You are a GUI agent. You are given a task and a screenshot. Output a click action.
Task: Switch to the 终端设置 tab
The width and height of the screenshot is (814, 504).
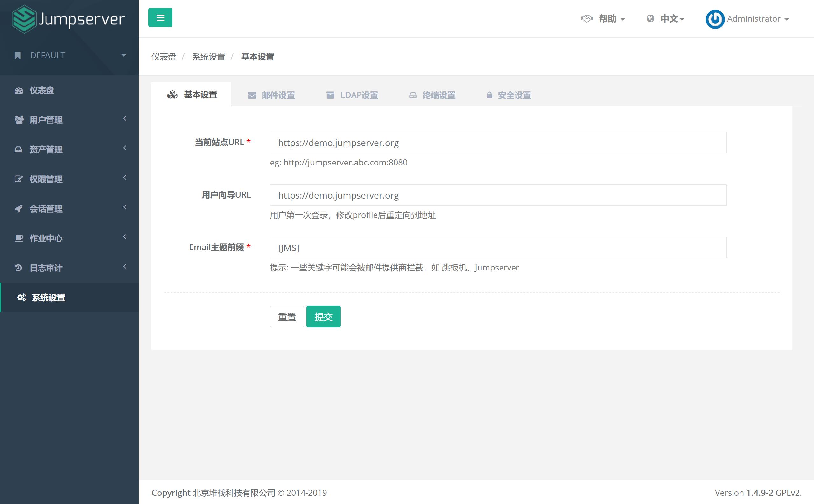[432, 95]
